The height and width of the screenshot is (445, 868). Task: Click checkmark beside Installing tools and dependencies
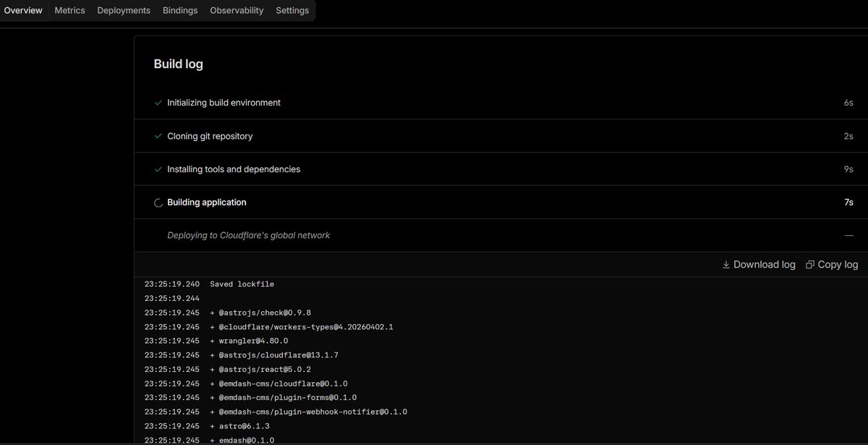click(x=158, y=169)
